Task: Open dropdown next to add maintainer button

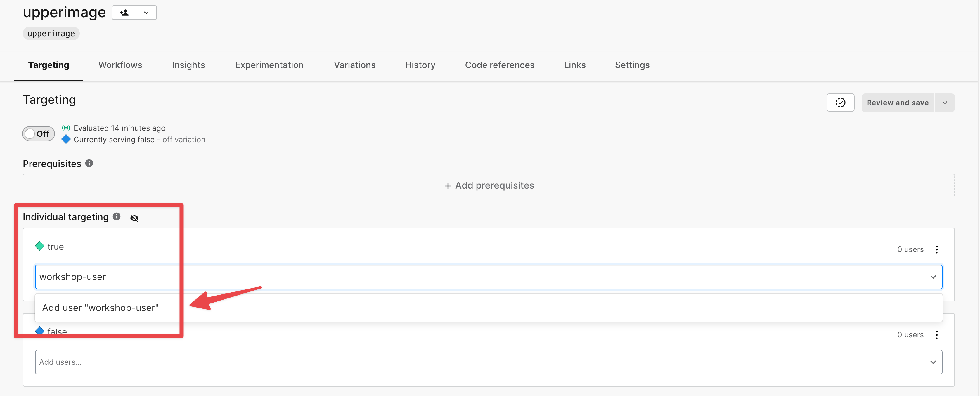Action: click(x=146, y=13)
